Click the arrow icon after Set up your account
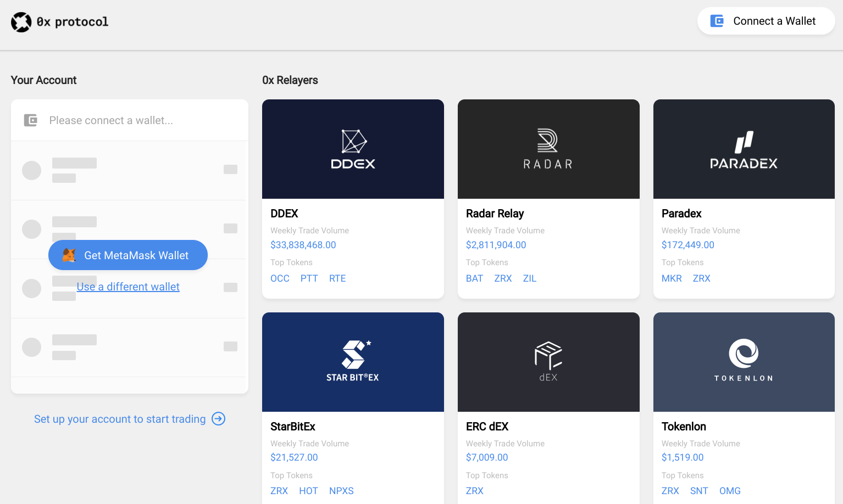 [x=219, y=419]
